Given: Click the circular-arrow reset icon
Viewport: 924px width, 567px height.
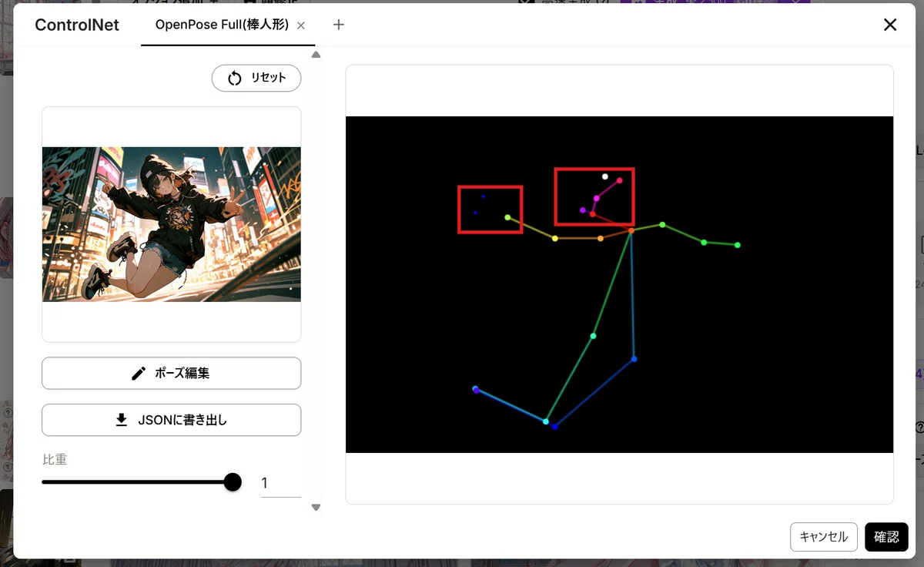Looking at the screenshot, I should coord(235,78).
